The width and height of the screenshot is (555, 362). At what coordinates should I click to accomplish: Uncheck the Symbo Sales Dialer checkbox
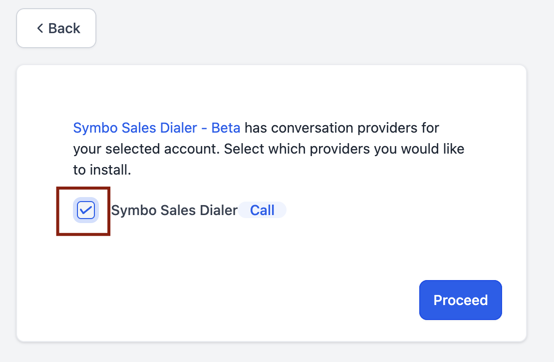[86, 210]
